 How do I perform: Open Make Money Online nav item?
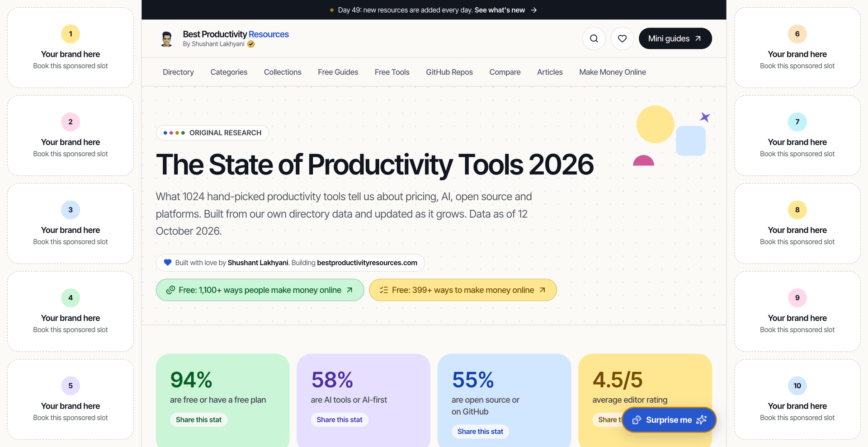coord(613,72)
